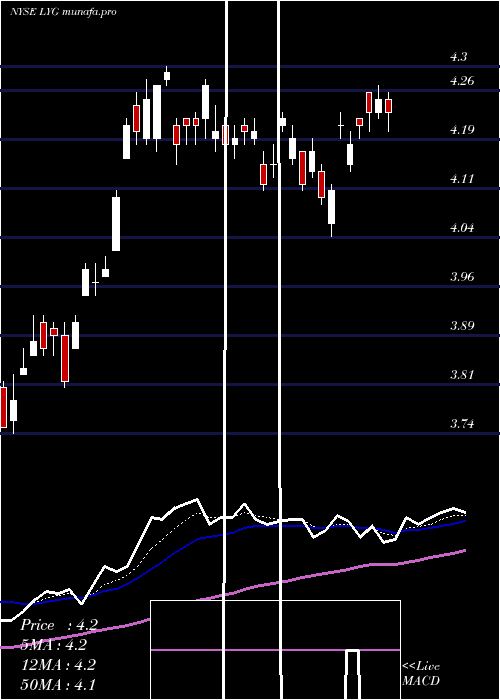Screen dimensions: 500x700
Task: Click the 4.26 price axis label
Action: point(462,81)
